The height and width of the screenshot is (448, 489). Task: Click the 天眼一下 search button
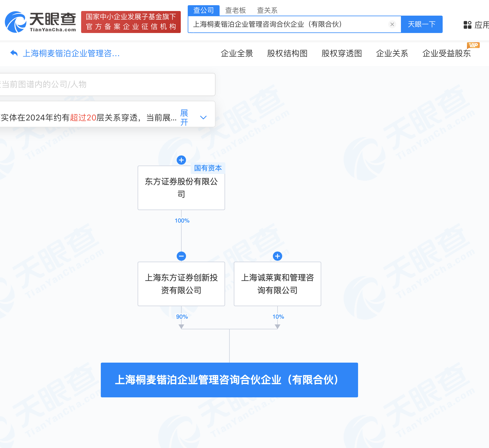point(422,24)
